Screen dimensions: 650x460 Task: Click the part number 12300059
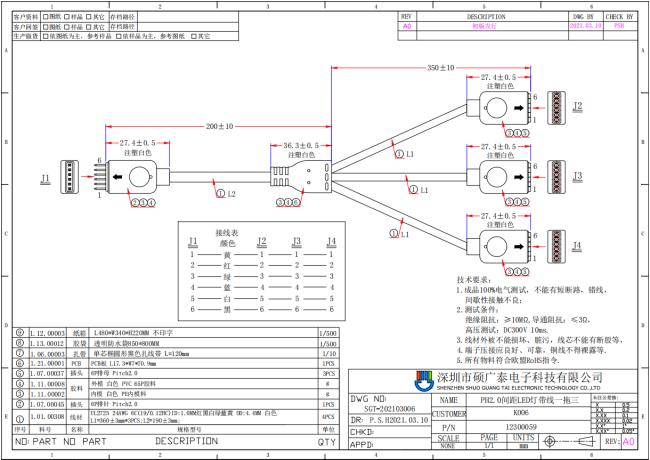[x=494, y=426]
